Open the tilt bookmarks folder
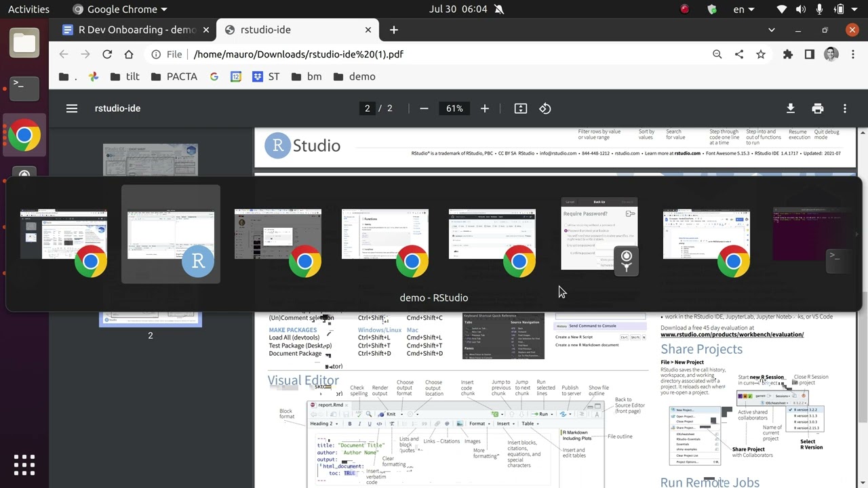Viewport: 868px width, 488px height. [x=125, y=77]
